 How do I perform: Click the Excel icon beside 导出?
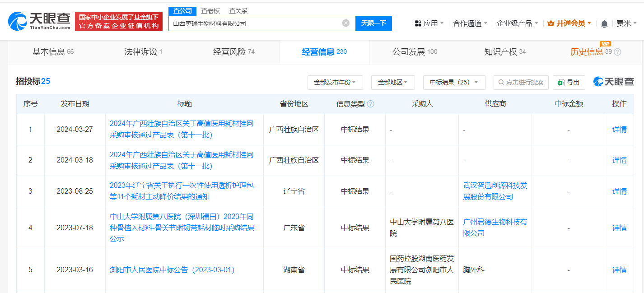561,82
